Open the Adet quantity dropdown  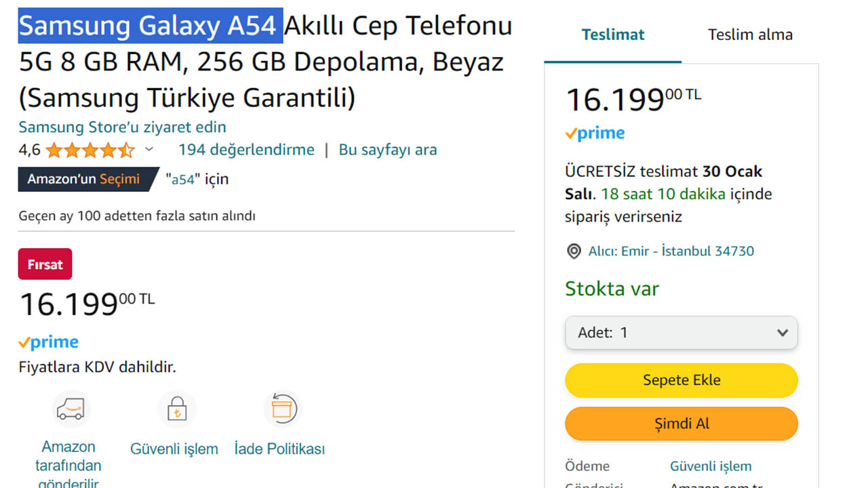point(681,333)
